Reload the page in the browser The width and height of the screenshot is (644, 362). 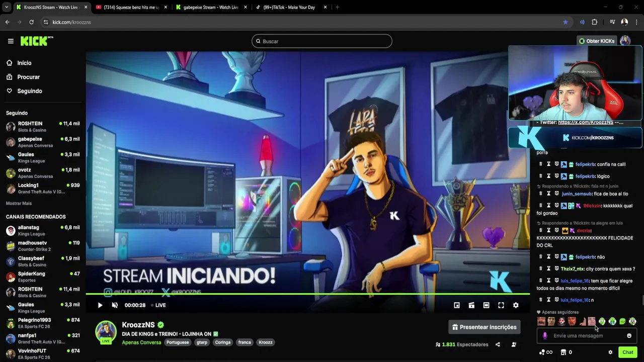tap(31, 22)
